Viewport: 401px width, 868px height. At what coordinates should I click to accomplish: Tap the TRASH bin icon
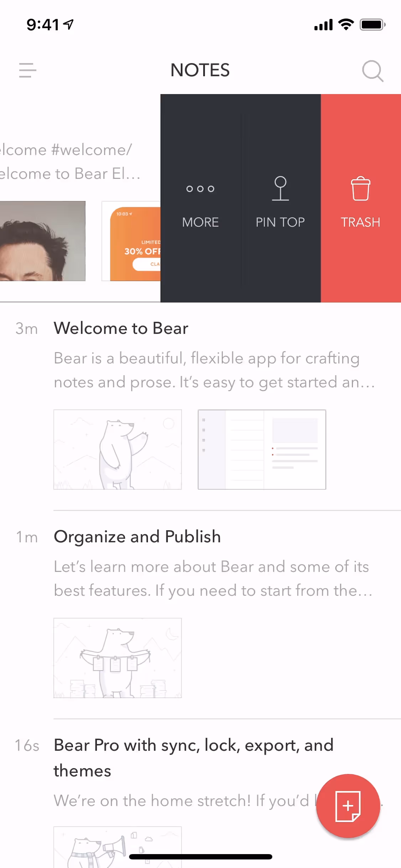(x=361, y=188)
